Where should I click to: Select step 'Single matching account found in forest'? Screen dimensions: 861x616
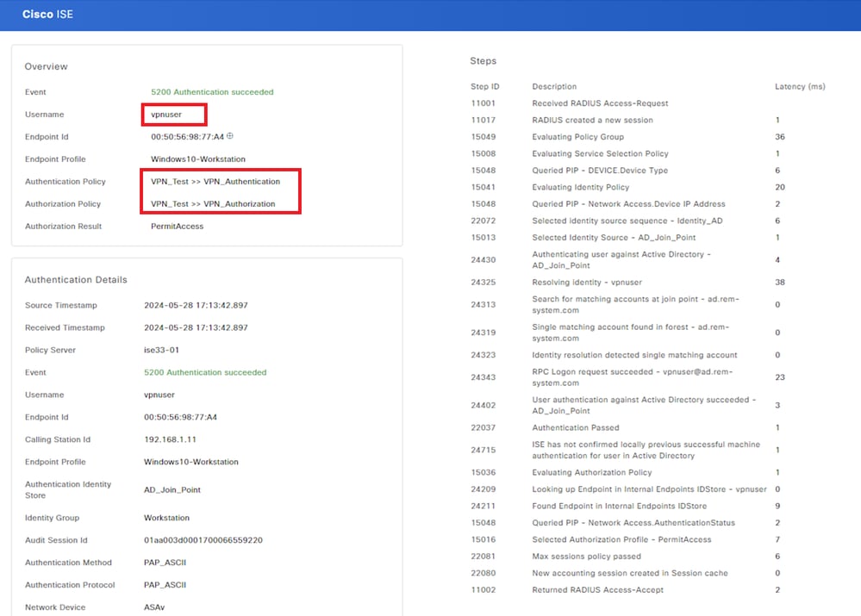pos(630,333)
